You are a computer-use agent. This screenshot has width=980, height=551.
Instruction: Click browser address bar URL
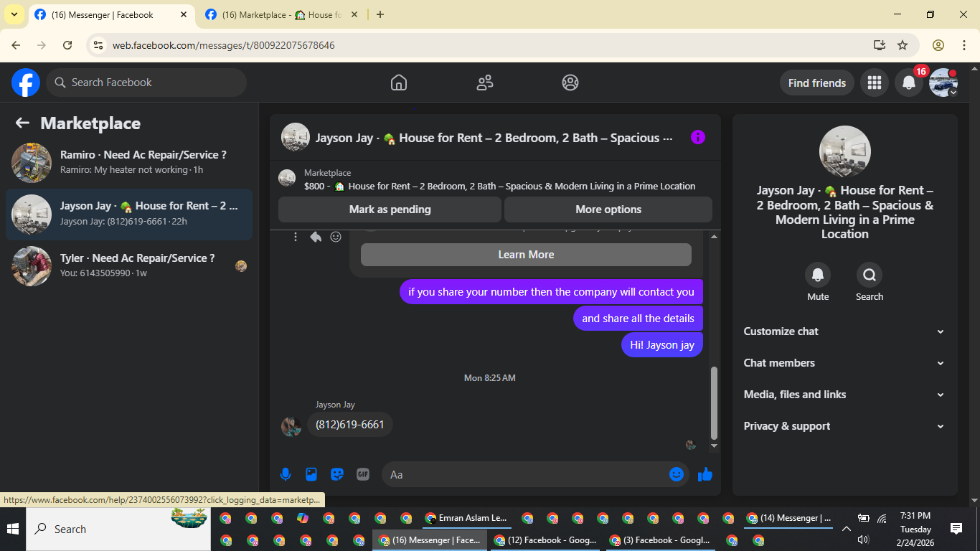[223, 45]
